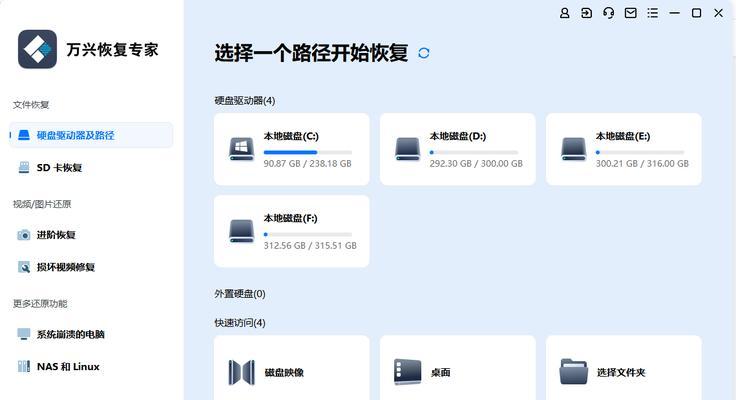Screen dimensions: 736x400
Task: Click the 90.87 GB / 238.18 GB text
Action: click(x=307, y=163)
